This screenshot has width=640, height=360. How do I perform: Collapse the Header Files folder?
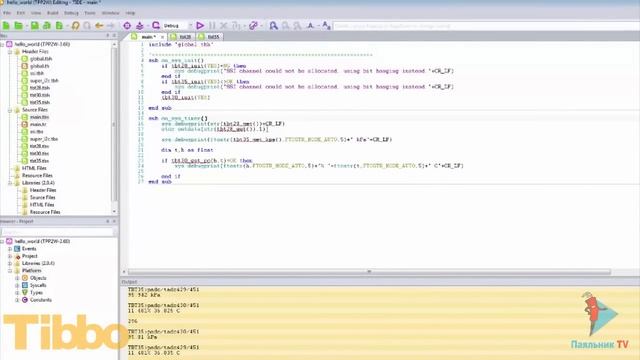tap(10, 52)
